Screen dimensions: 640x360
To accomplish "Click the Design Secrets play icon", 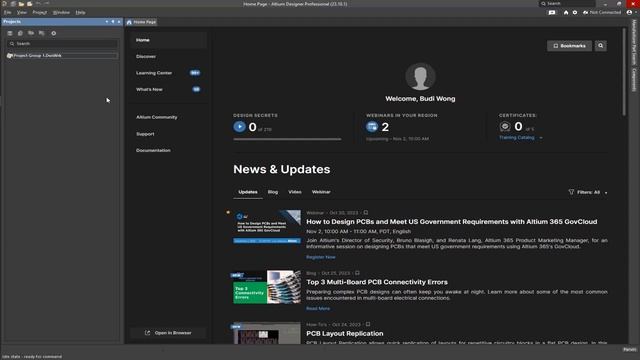I will pos(240,127).
